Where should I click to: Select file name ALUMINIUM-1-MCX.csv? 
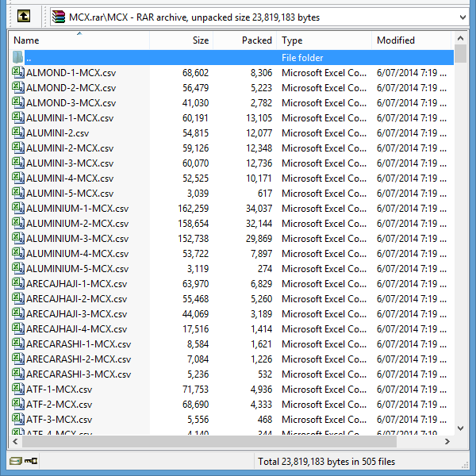click(x=78, y=209)
